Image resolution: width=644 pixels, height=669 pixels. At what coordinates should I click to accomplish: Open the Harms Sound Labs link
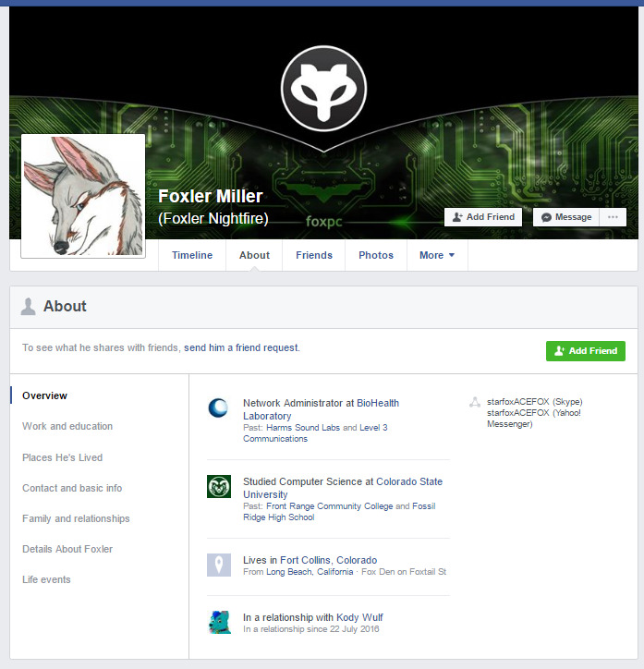[x=303, y=428]
